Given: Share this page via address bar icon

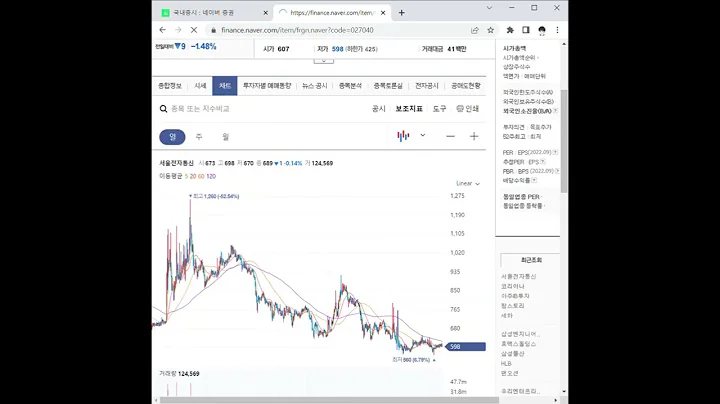Looking at the screenshot, I should coord(475,30).
